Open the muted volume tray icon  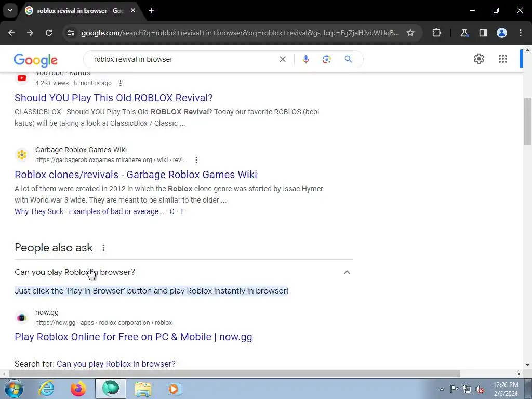[x=480, y=389]
